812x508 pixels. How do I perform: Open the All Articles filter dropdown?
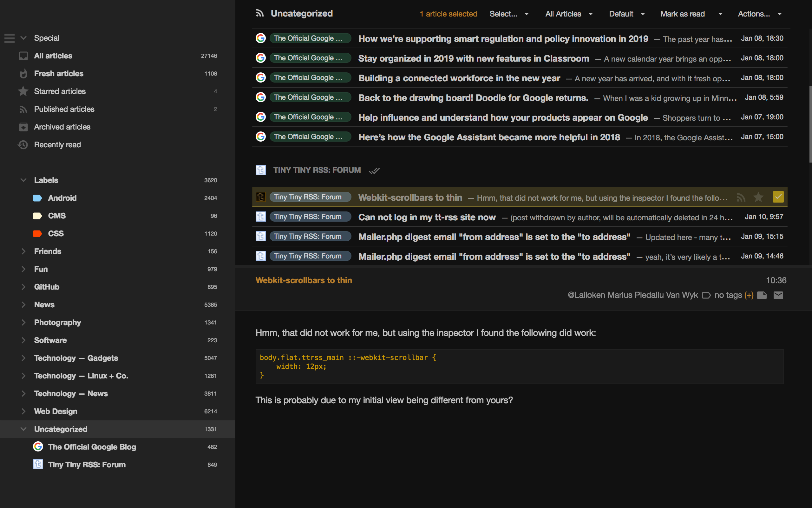pos(569,14)
